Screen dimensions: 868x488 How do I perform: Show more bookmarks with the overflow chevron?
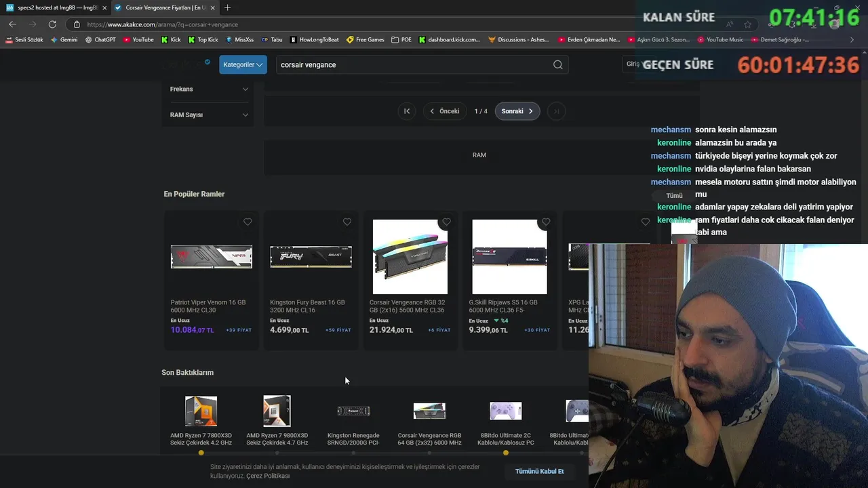[x=852, y=39]
